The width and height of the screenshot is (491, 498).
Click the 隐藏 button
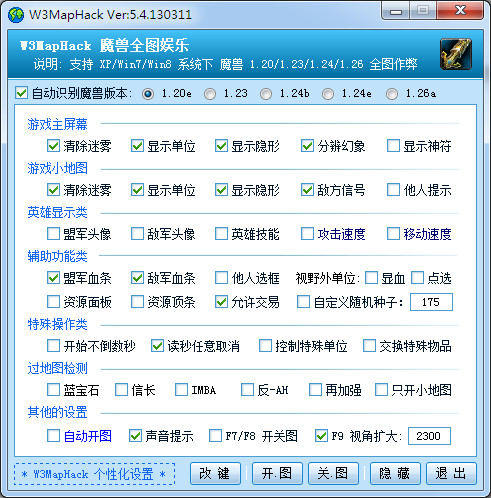pos(395,473)
